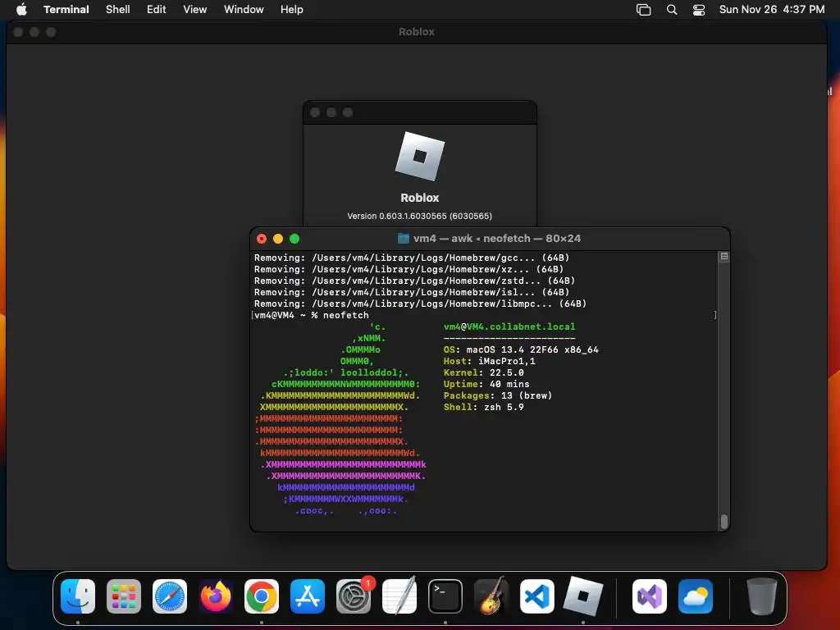Launch Visual Studio Code from the Dock

coord(537,596)
